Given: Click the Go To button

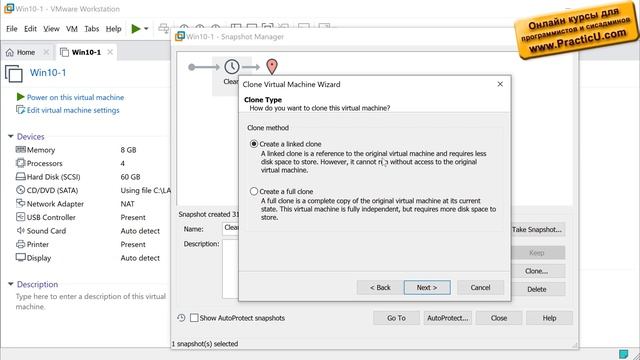Looking at the screenshot, I should pyautogui.click(x=396, y=318).
